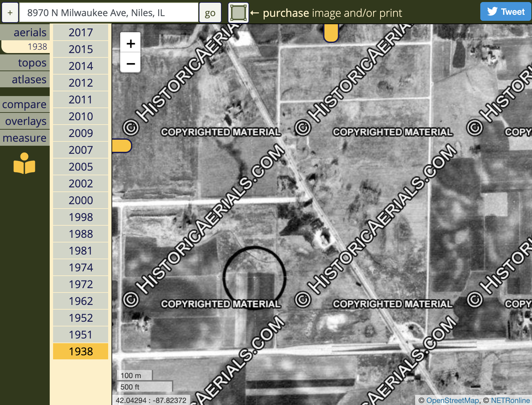The width and height of the screenshot is (532, 405).
Task: Click the zoom in plus button
Action: pos(131,43)
